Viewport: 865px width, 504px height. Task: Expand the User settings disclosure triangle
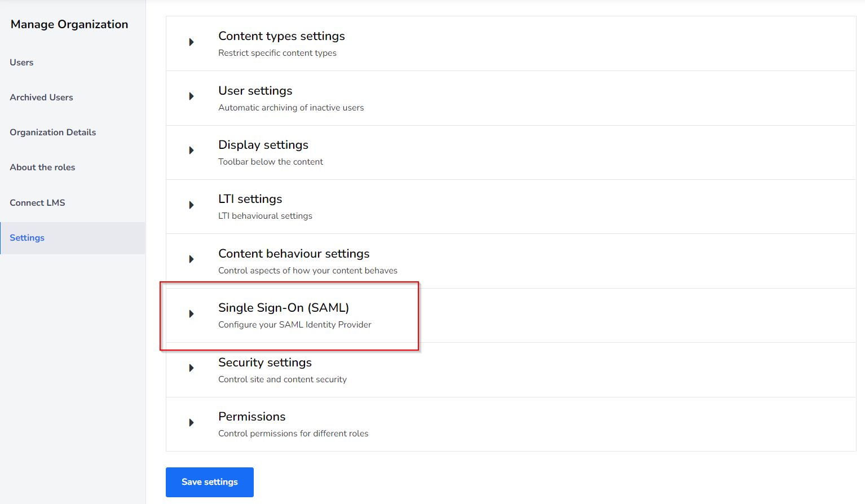point(191,96)
